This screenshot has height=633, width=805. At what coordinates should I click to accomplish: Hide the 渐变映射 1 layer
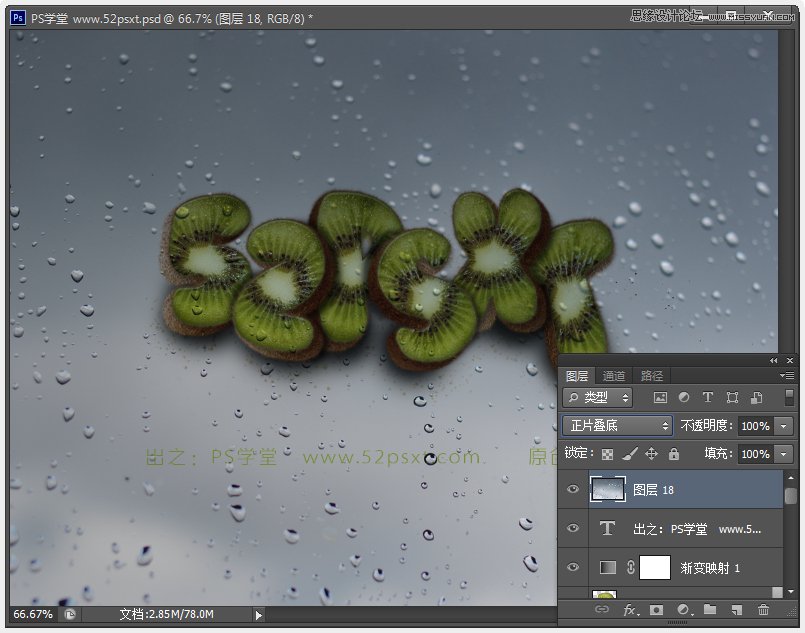573,568
